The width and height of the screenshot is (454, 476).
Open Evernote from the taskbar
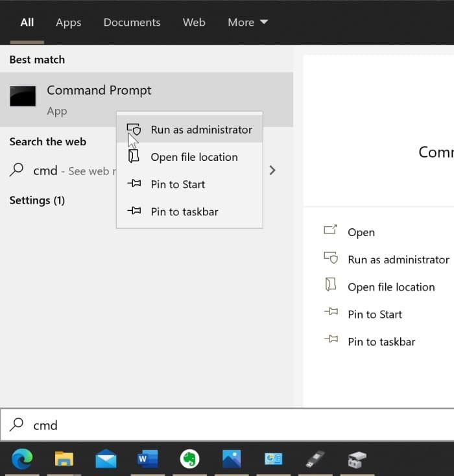[x=189, y=458]
